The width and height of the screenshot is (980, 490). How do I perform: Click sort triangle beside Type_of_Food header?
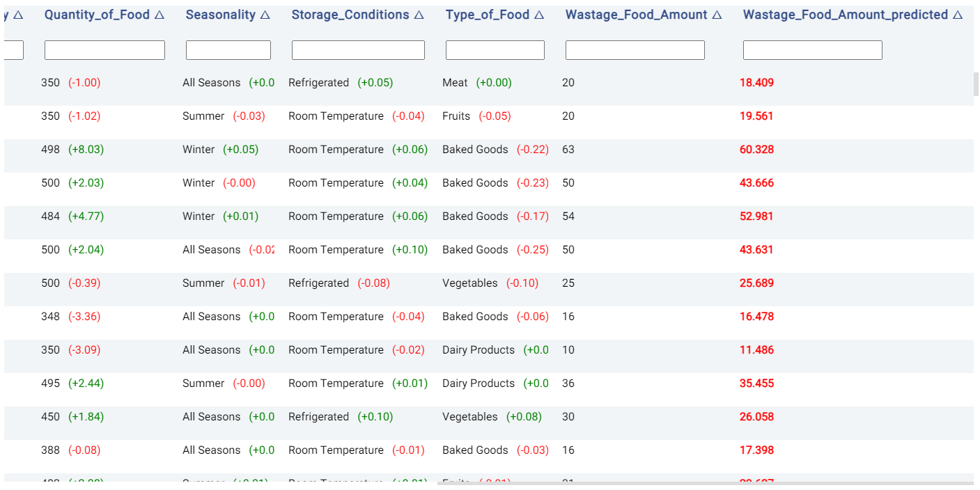coord(539,15)
